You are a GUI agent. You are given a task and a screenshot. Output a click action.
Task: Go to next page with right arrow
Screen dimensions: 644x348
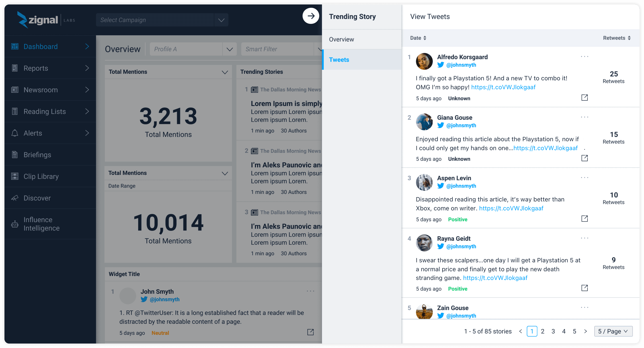tap(585, 331)
